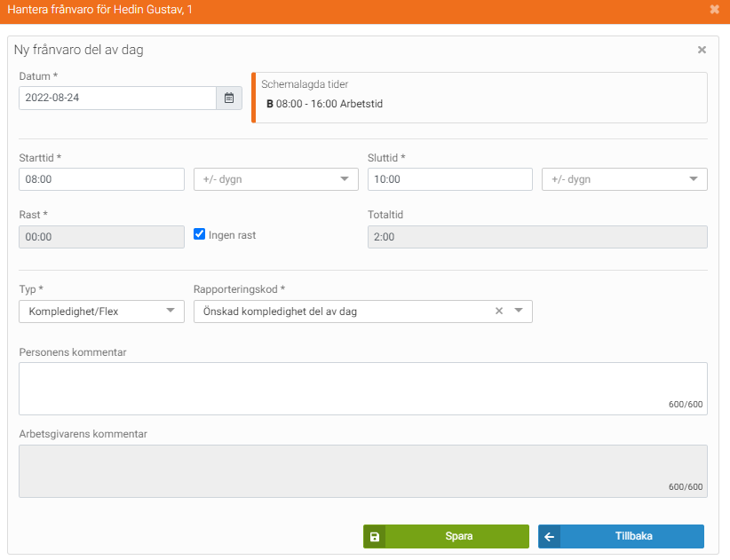
Task: Open the Rapporteringskod dropdown arrow
Action: tap(519, 312)
